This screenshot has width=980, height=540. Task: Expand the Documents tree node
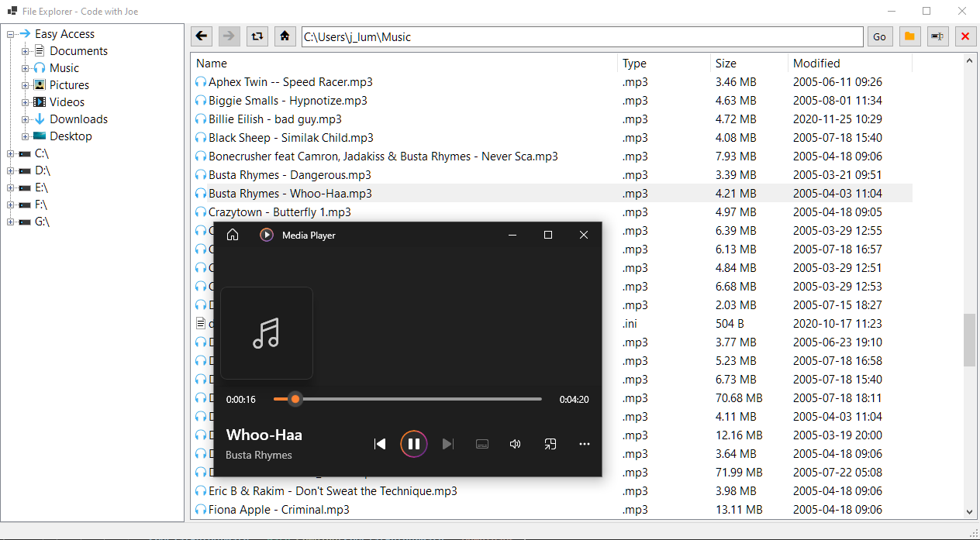click(x=23, y=50)
